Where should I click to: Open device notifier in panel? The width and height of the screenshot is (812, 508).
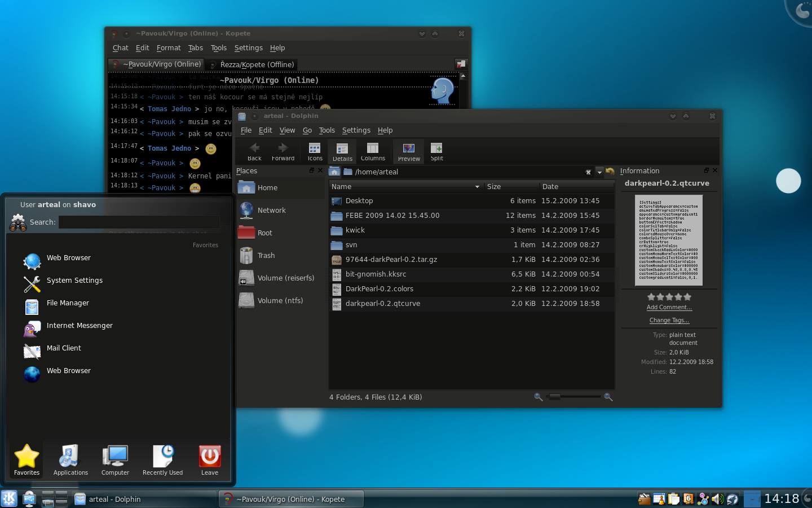(x=29, y=498)
